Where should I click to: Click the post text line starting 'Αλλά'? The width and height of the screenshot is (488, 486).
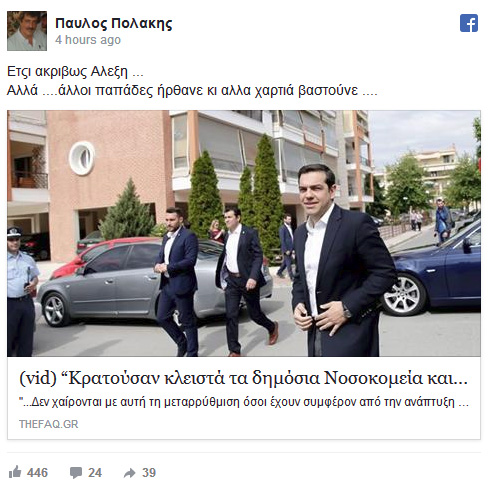(192, 91)
